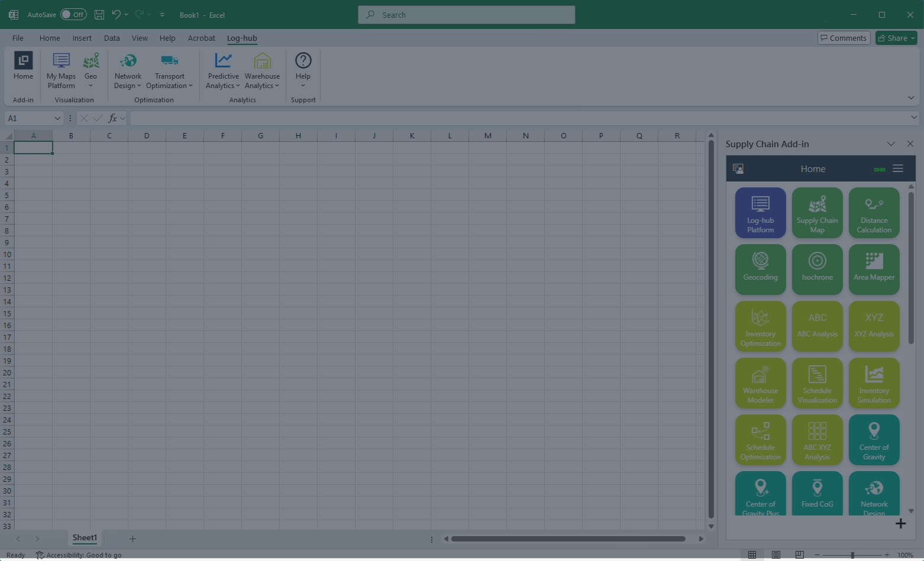Viewport: 924px width, 561px height.
Task: Open the Schedule Visualization tile
Action: click(x=817, y=383)
